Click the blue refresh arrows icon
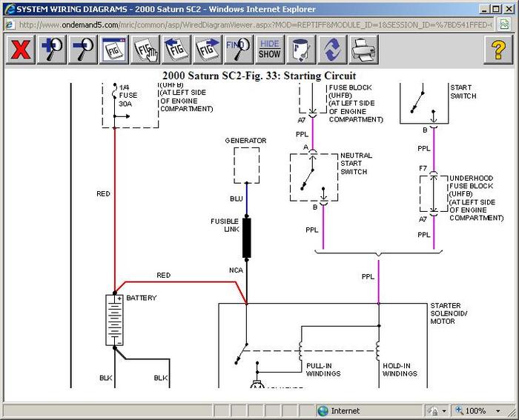This screenshot has width=519, height=420. tap(332, 50)
